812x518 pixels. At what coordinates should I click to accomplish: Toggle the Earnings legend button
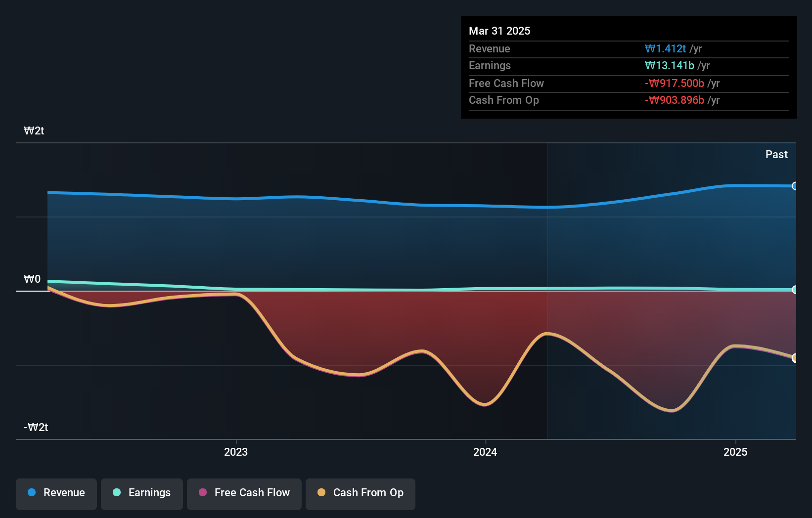[x=142, y=494]
